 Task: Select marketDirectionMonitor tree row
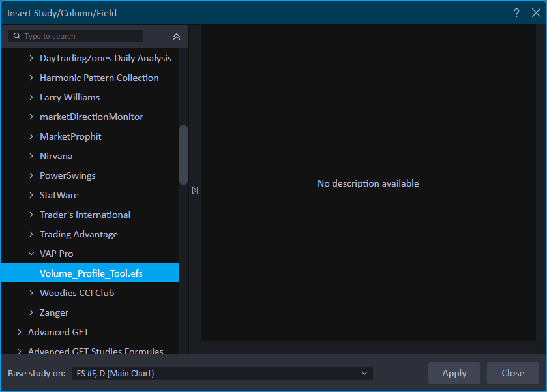(x=90, y=117)
